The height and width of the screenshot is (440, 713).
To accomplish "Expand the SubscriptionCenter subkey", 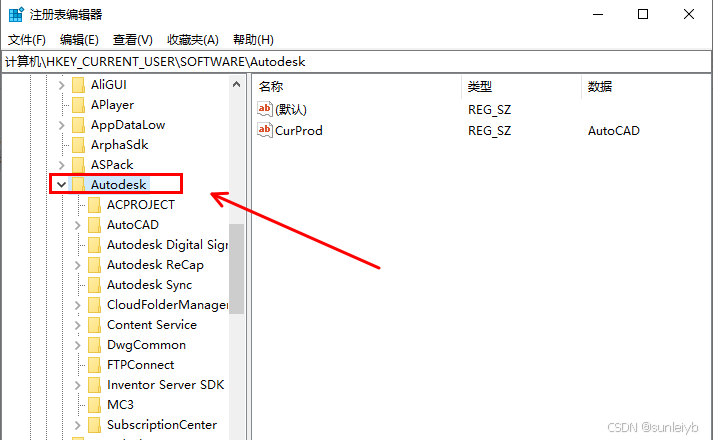I will [77, 425].
